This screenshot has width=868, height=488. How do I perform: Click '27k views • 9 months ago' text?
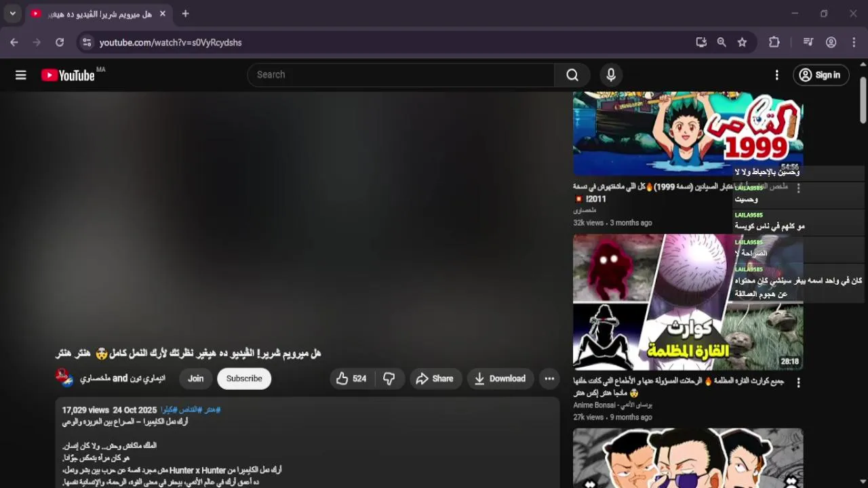612,418
